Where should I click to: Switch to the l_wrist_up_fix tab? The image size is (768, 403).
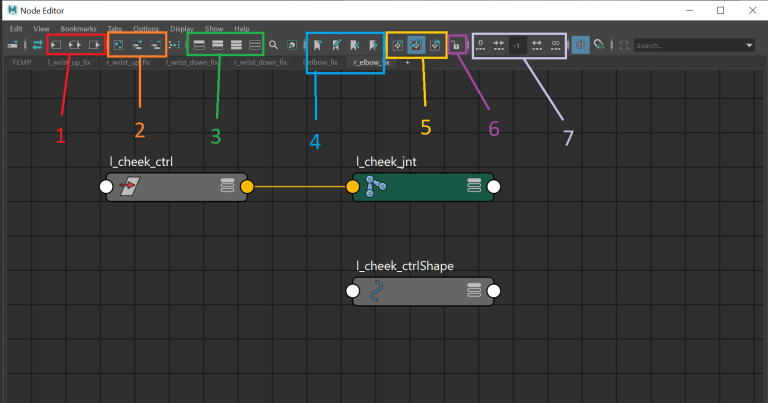pos(69,62)
